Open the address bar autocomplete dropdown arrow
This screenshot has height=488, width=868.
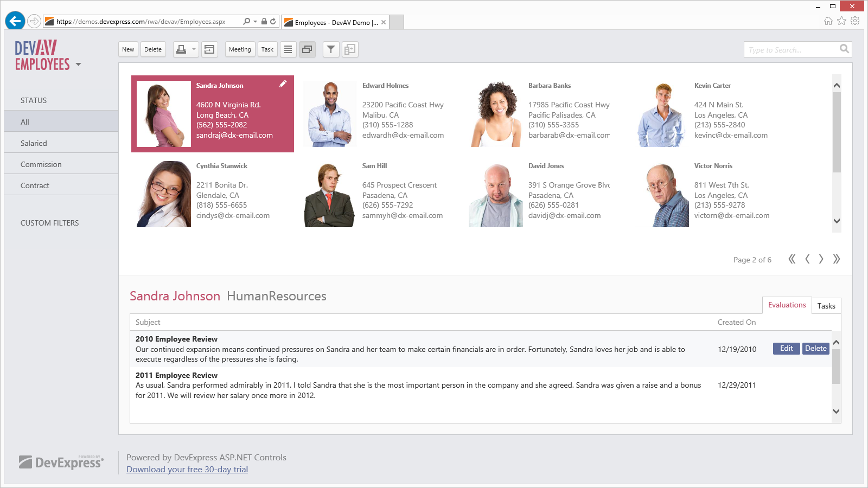click(x=255, y=21)
